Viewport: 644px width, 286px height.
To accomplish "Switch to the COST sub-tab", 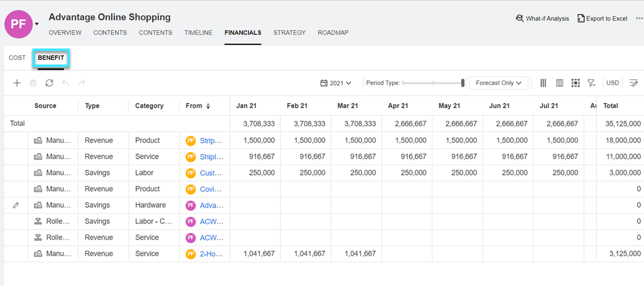I will pos(17,58).
